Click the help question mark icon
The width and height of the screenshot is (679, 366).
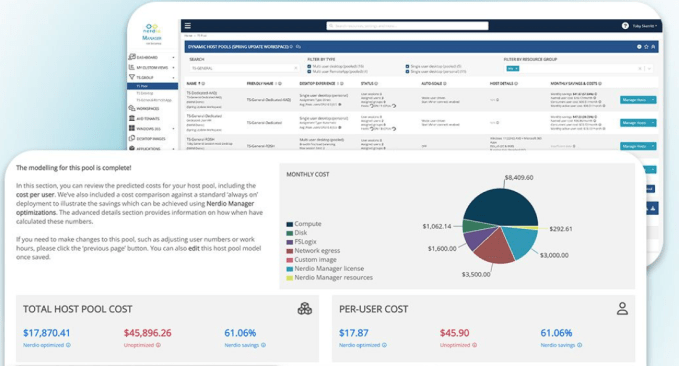pyautogui.click(x=625, y=26)
